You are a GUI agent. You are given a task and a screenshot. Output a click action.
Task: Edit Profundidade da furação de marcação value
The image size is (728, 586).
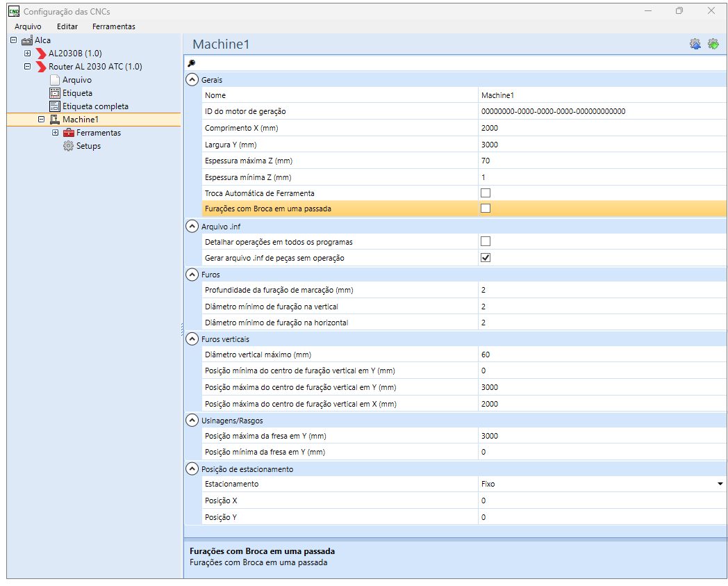coord(602,290)
